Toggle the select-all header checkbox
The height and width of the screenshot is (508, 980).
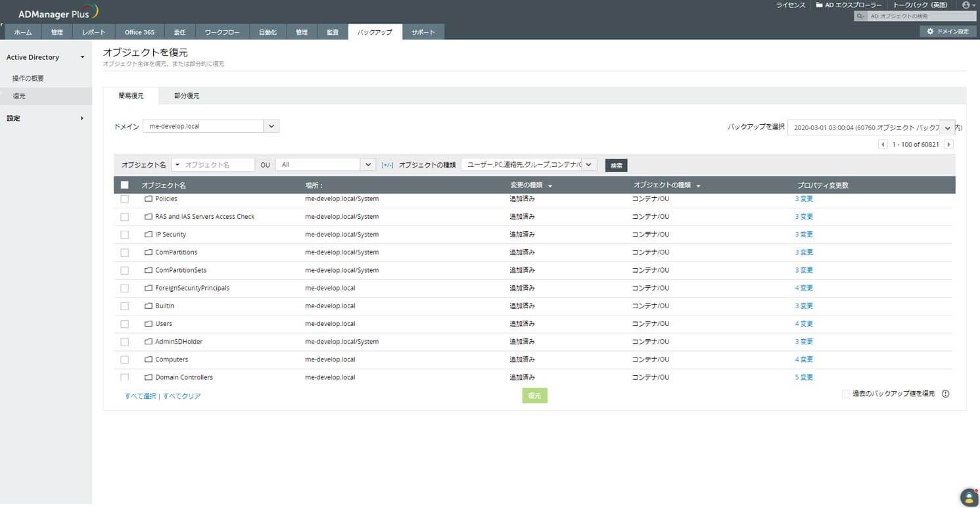pos(125,185)
